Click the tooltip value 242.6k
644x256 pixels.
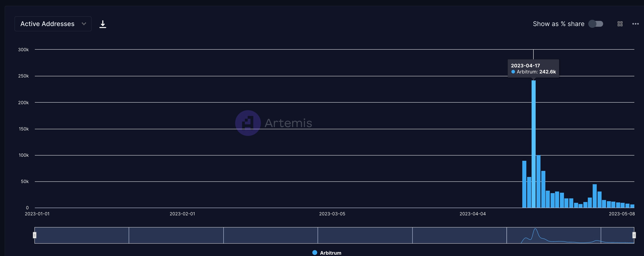(x=548, y=72)
